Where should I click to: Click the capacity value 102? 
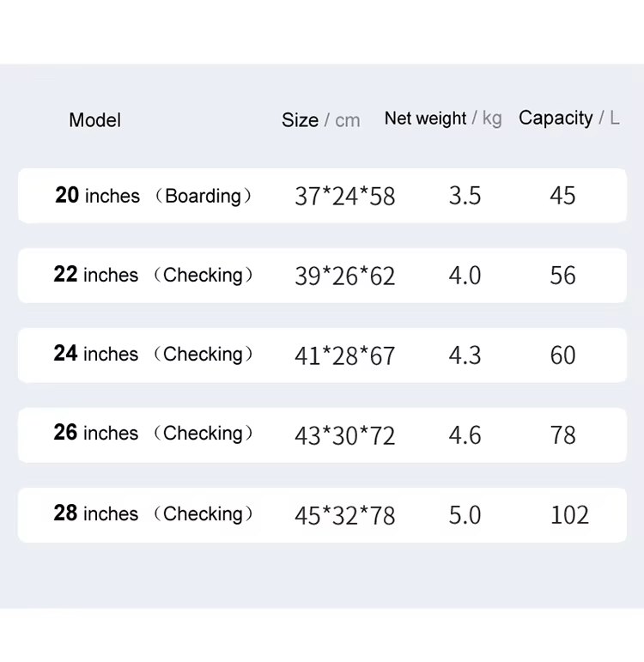[x=569, y=514]
